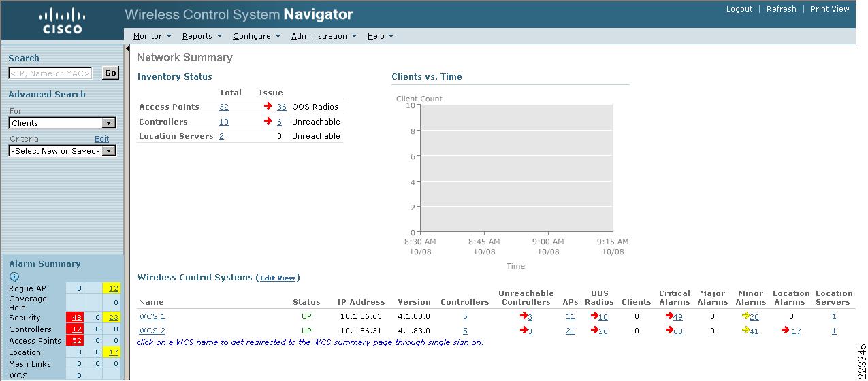Click the Refresh link

tap(781, 9)
